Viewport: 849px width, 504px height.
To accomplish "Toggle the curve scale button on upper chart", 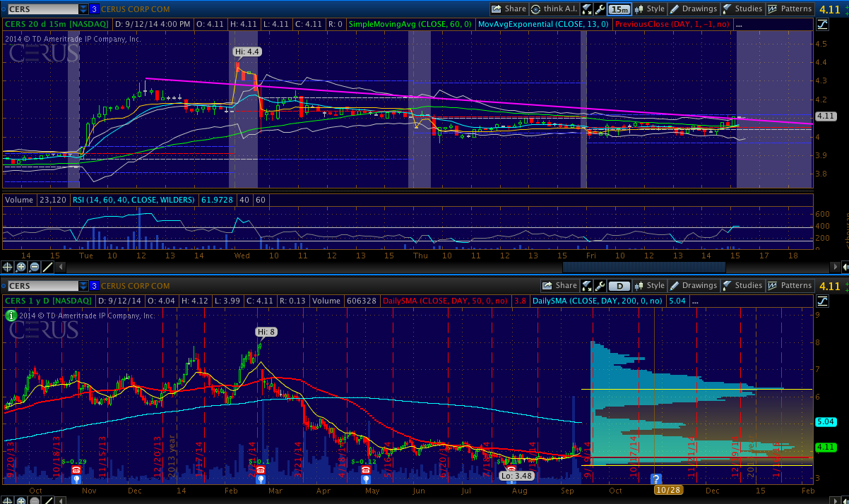I will point(823,24).
